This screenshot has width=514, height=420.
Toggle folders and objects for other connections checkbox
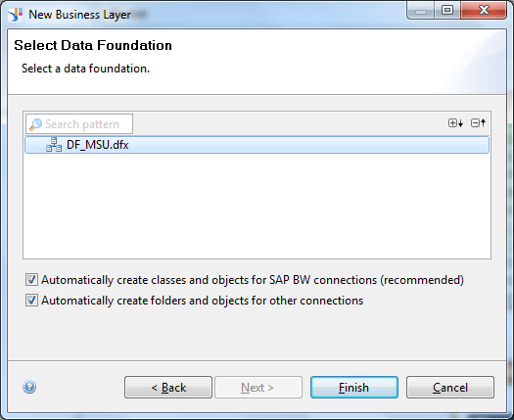click(31, 301)
